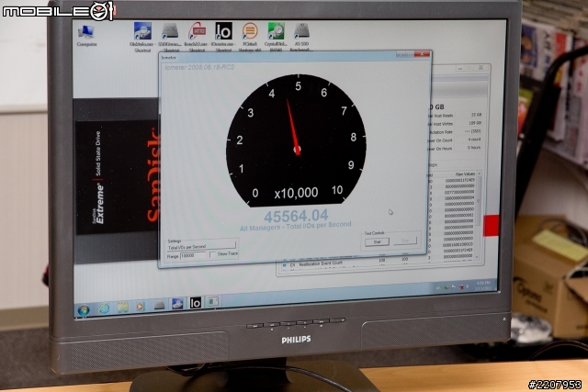
Task: Switch to the last taskbar window icon
Action: point(213,301)
